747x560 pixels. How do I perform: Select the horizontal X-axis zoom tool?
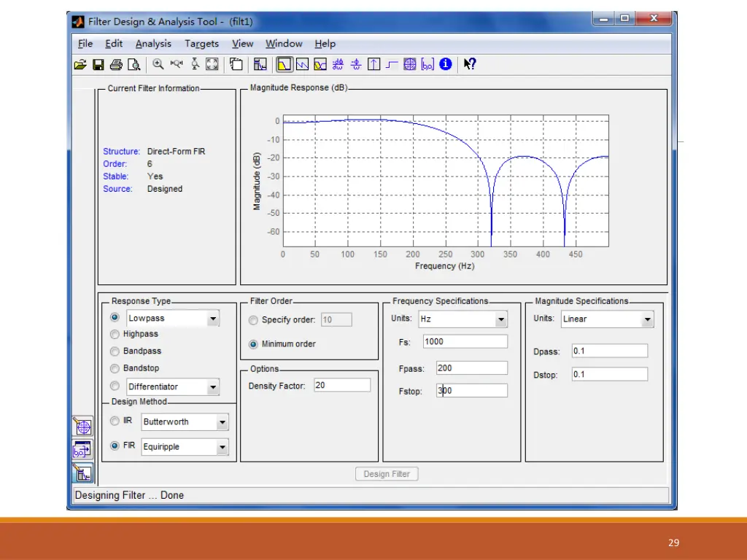[177, 64]
